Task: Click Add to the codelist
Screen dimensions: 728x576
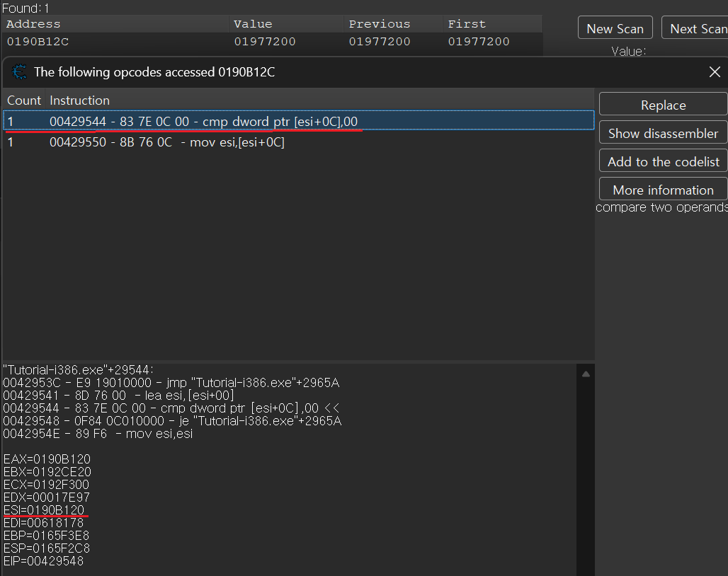Action: [662, 161]
